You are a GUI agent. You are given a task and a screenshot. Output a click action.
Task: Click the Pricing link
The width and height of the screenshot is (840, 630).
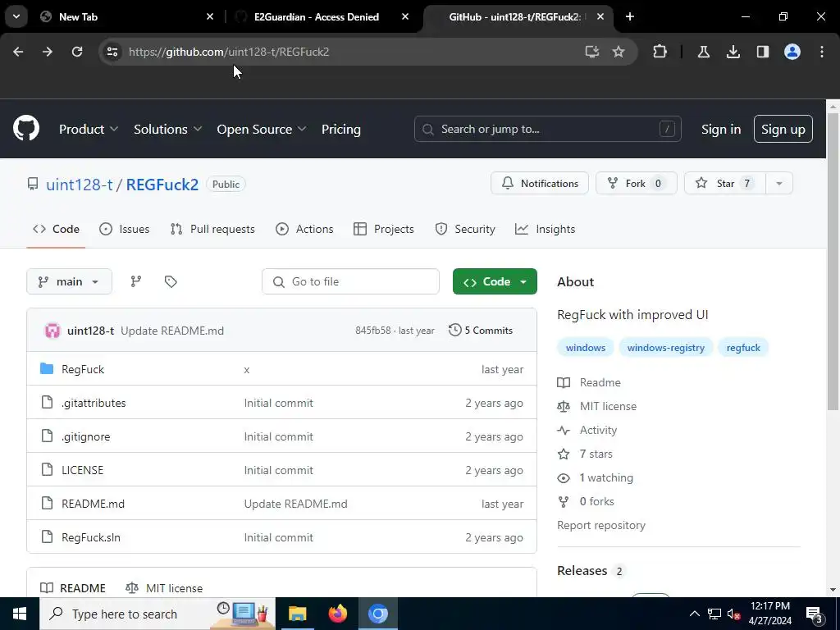point(341,129)
